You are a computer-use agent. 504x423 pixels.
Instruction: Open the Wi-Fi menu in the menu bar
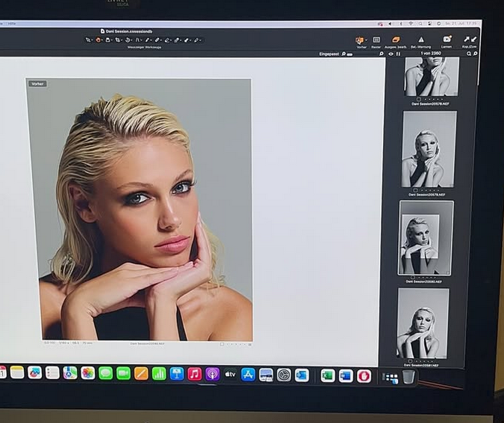pos(410,24)
